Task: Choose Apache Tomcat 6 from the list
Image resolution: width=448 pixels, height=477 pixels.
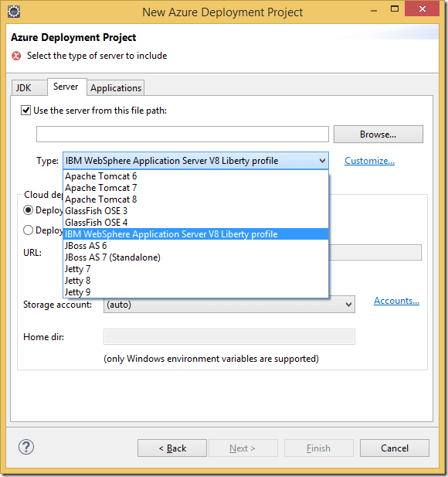Action: click(195, 176)
